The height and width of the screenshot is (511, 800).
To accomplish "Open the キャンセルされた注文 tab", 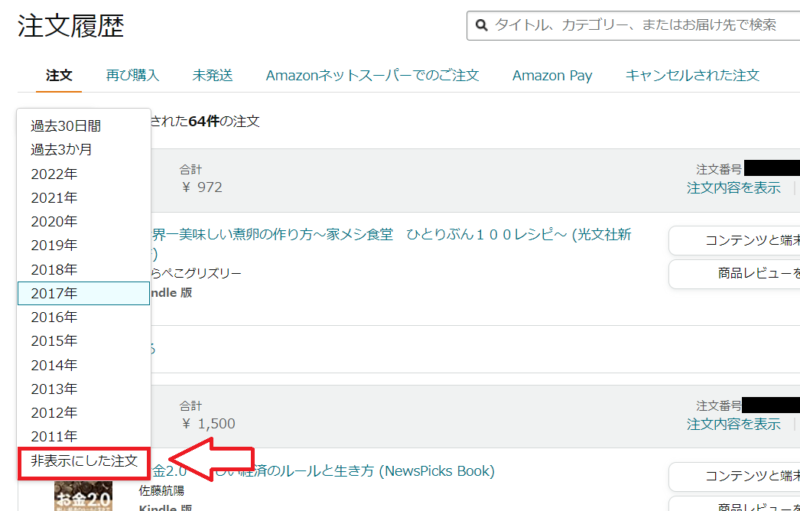I will pos(692,75).
